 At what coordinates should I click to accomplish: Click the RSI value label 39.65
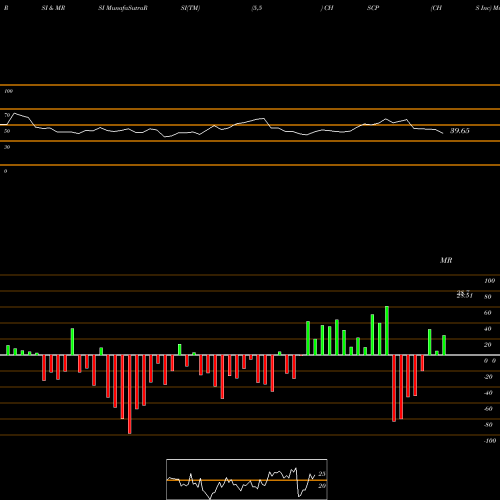tap(460, 131)
